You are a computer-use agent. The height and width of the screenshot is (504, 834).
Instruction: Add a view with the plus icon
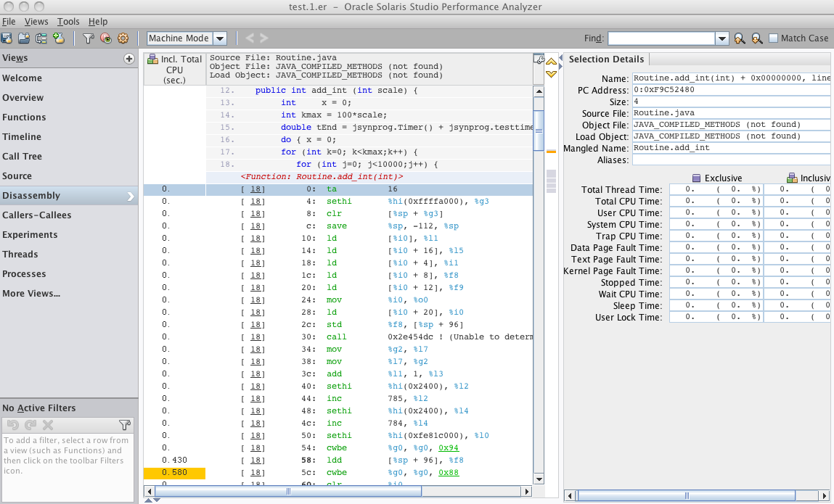[128, 59]
